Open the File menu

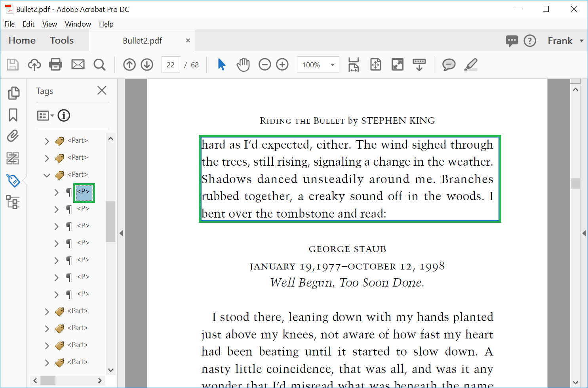click(10, 24)
